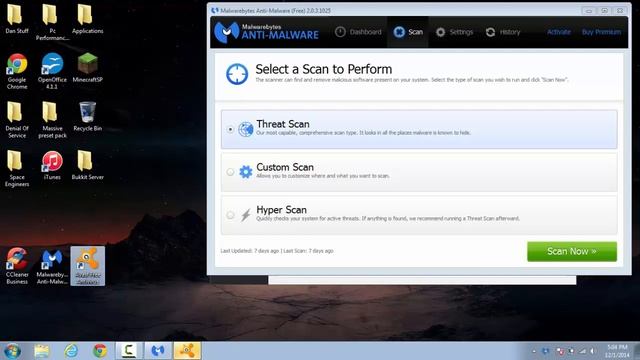Open the Scan tab
This screenshot has height=360, width=640.
(x=408, y=32)
